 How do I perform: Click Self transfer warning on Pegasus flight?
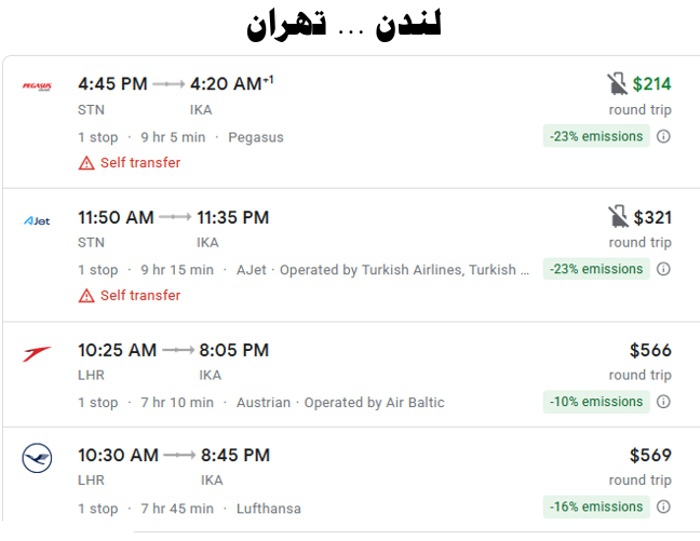[x=129, y=163]
